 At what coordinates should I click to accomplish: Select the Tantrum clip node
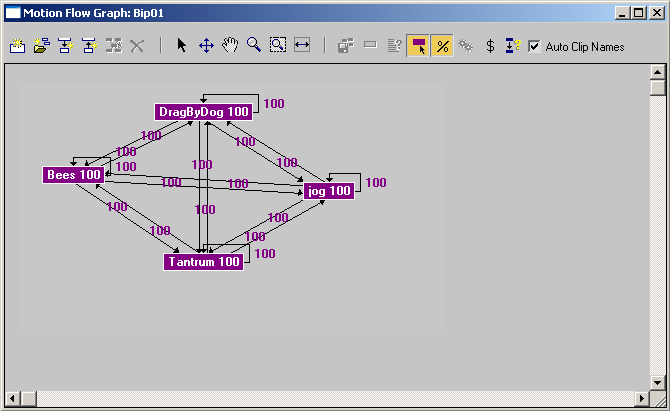pos(203,262)
